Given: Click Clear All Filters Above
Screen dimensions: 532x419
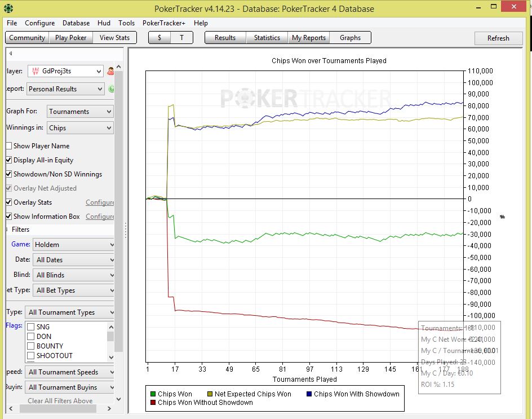Looking at the screenshot, I should [x=60, y=400].
